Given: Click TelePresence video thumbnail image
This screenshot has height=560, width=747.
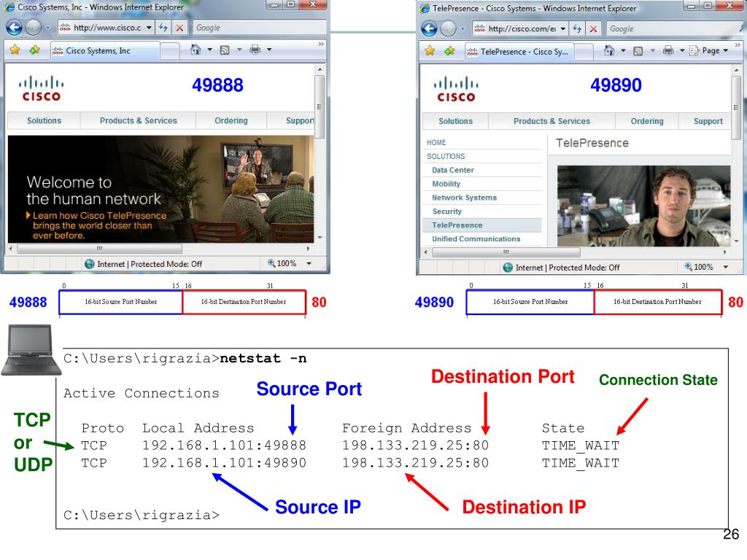Looking at the screenshot, I should point(643,206).
